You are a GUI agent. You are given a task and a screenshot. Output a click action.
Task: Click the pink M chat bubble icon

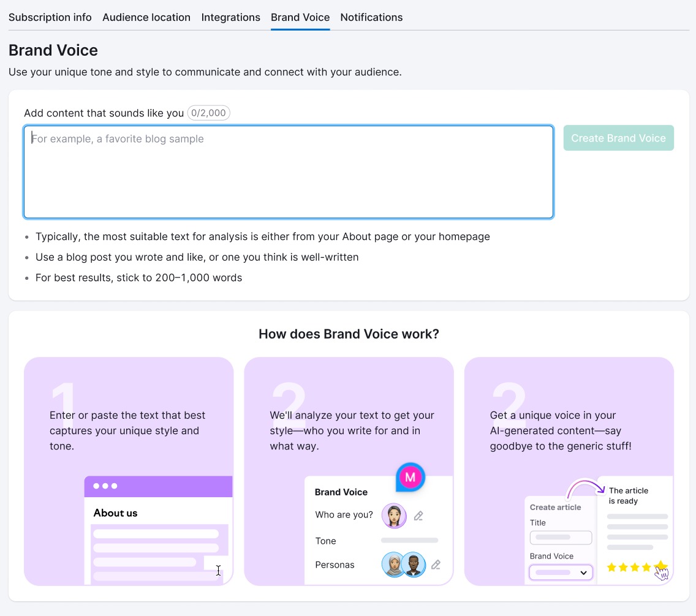click(x=410, y=477)
